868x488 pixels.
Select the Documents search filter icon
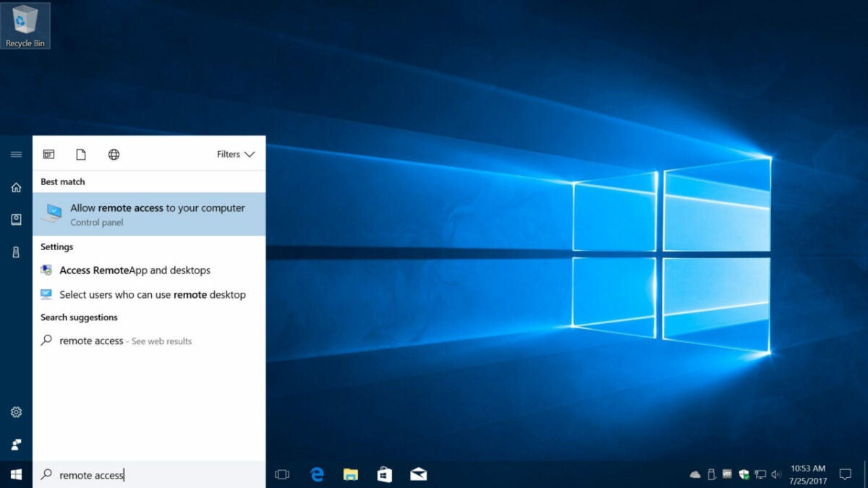click(80, 154)
